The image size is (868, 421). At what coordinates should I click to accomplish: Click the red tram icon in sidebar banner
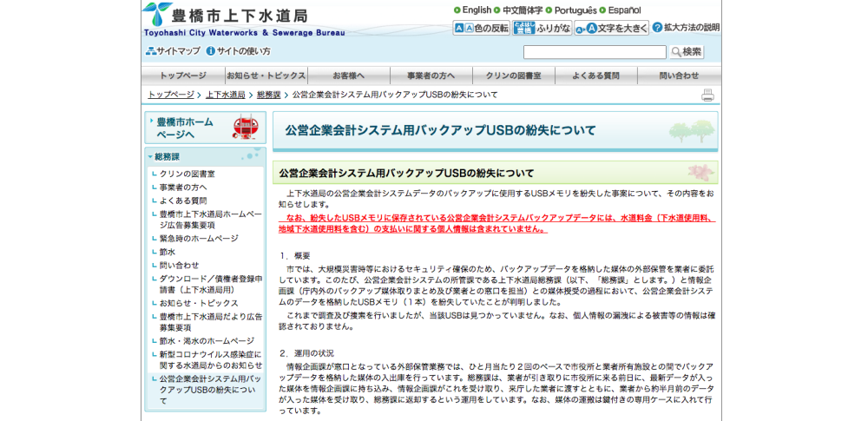tap(246, 128)
